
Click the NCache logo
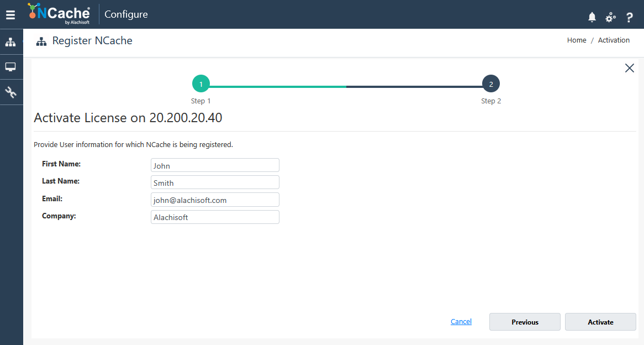59,14
